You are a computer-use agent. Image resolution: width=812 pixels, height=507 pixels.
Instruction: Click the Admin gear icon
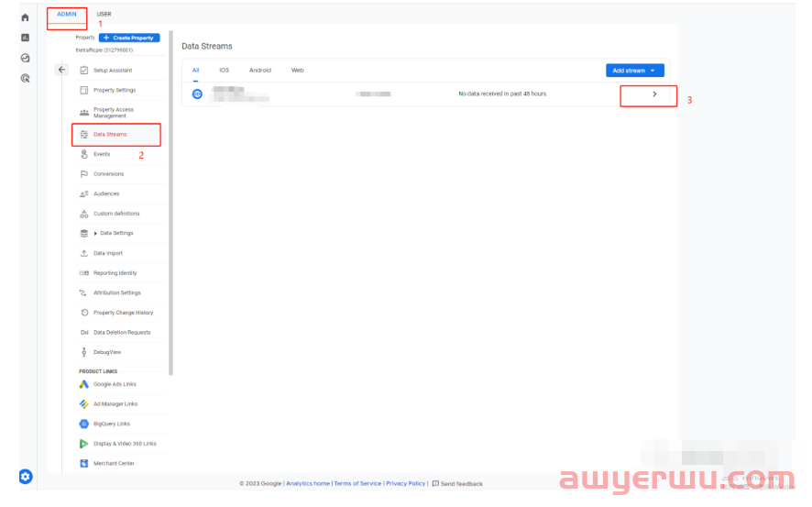pos(26,476)
